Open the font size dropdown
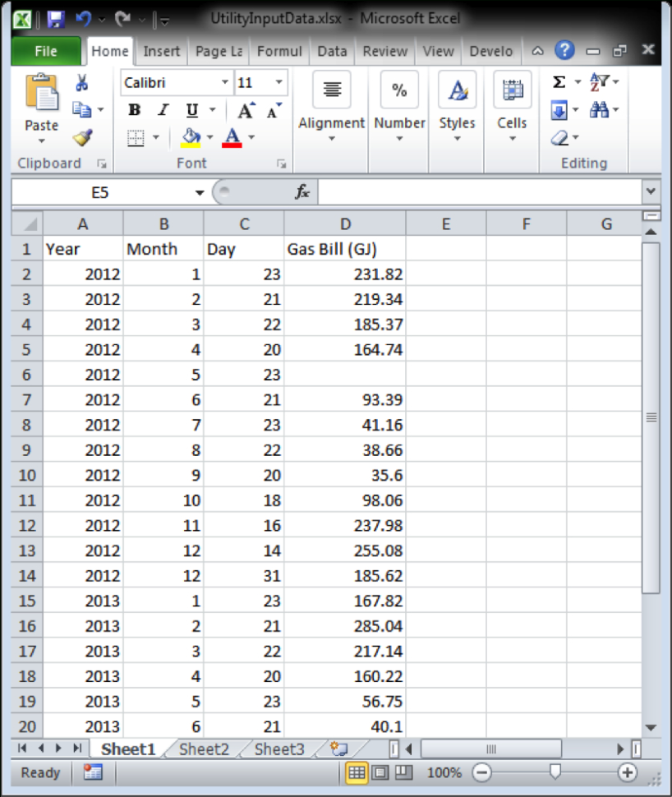 click(278, 82)
